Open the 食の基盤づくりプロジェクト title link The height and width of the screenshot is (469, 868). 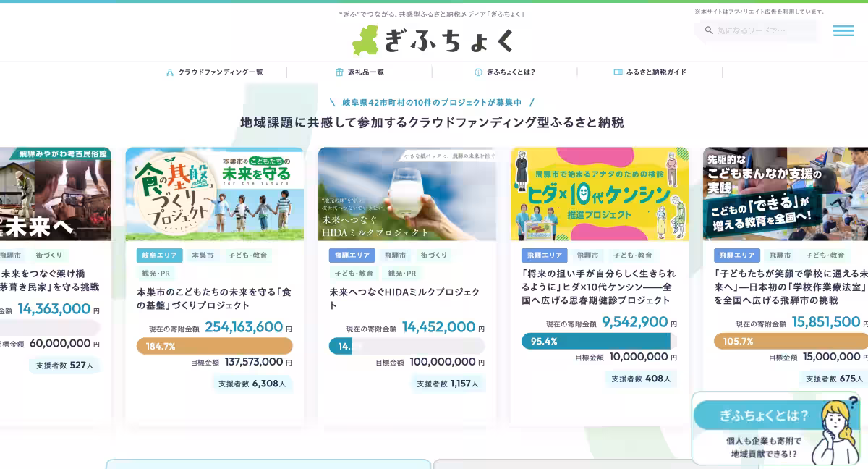click(213, 298)
